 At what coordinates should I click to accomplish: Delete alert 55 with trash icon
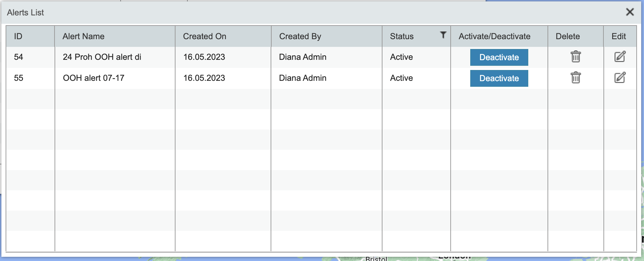[x=575, y=78]
